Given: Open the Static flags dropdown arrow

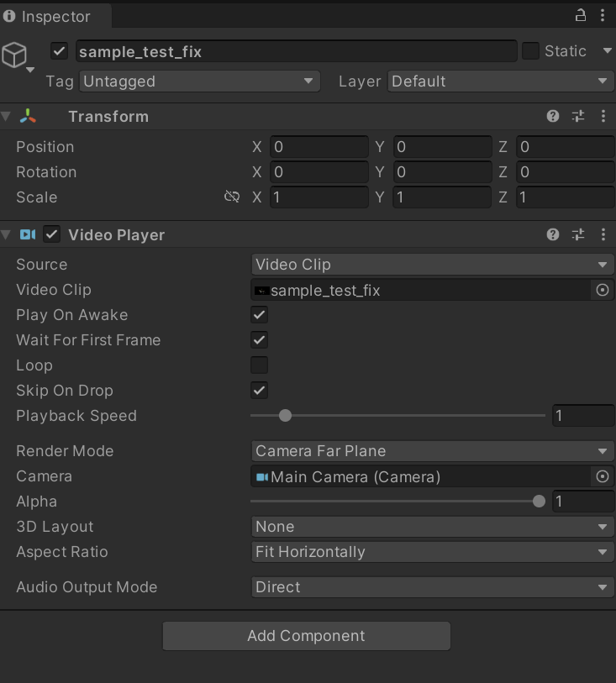Looking at the screenshot, I should point(608,51).
